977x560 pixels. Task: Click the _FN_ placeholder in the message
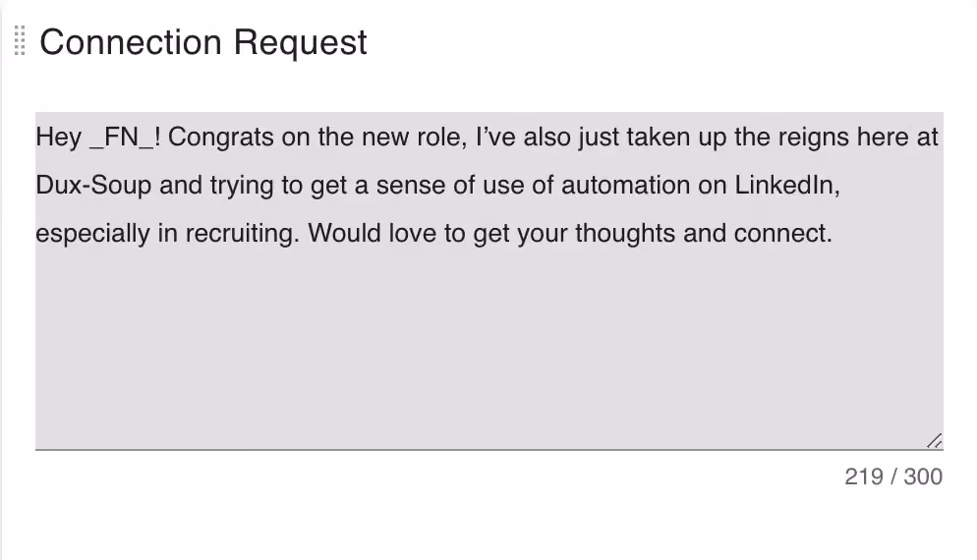[x=122, y=137]
